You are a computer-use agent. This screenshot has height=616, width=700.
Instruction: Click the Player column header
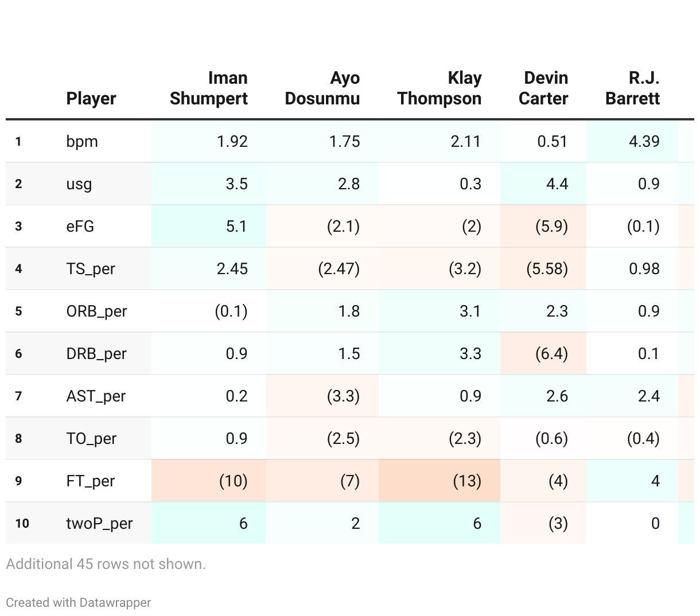(x=91, y=99)
